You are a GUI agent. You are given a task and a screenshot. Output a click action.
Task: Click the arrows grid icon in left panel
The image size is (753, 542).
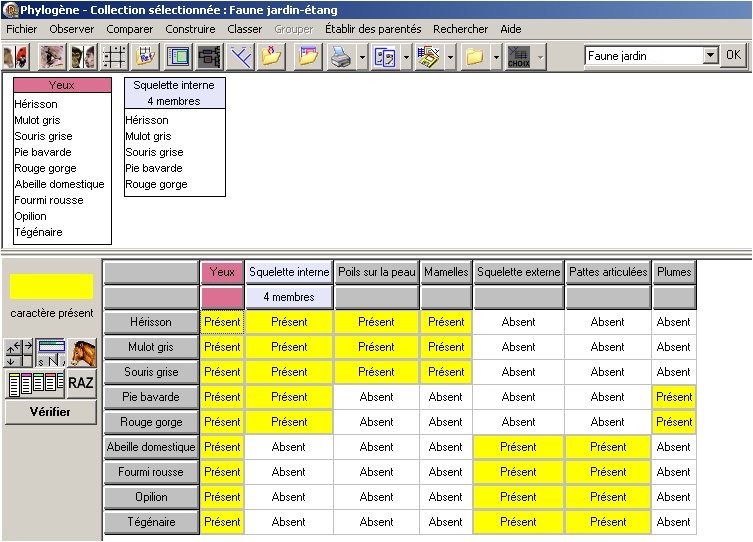pos(19,353)
